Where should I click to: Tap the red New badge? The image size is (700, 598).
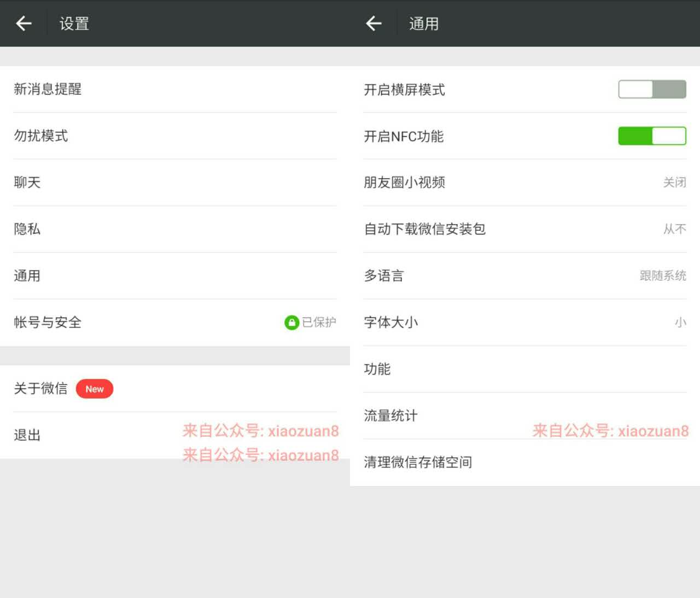[94, 389]
